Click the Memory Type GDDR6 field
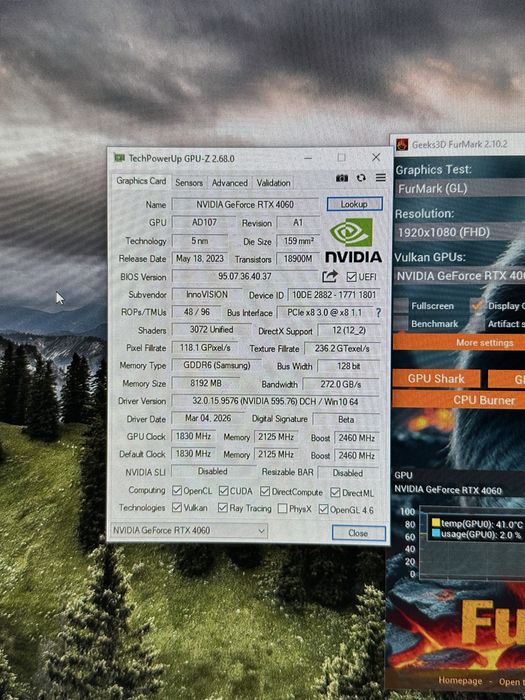The height and width of the screenshot is (700, 525). coord(217,365)
